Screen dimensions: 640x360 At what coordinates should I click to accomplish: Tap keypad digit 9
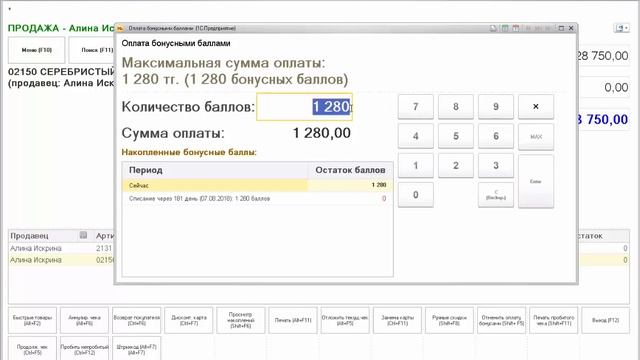pos(496,107)
